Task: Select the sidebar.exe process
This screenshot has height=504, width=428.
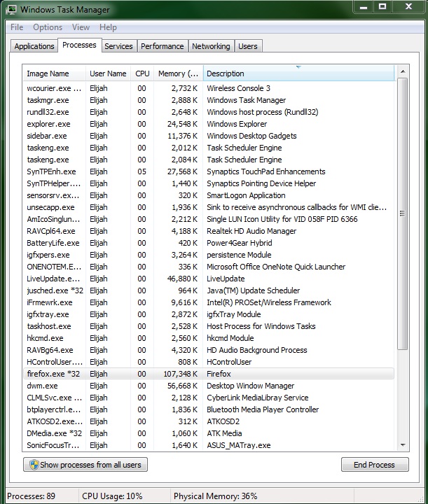Action: click(x=208, y=136)
